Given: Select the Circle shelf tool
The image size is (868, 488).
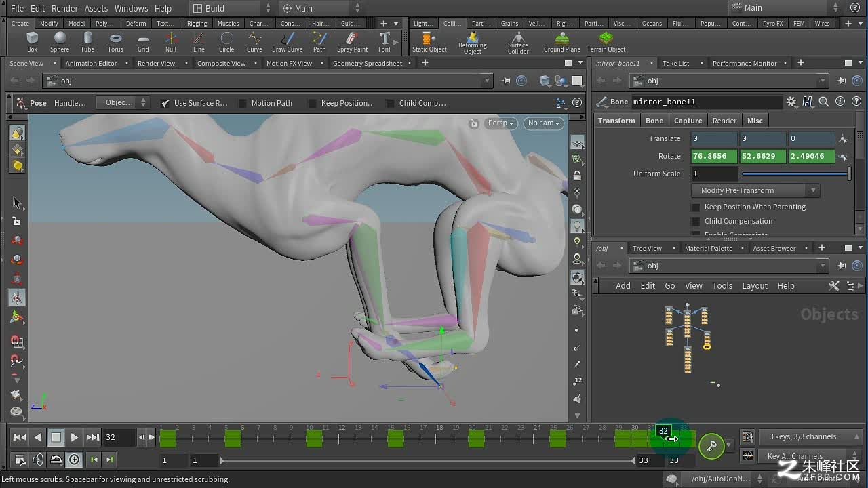Looking at the screenshot, I should click(226, 42).
